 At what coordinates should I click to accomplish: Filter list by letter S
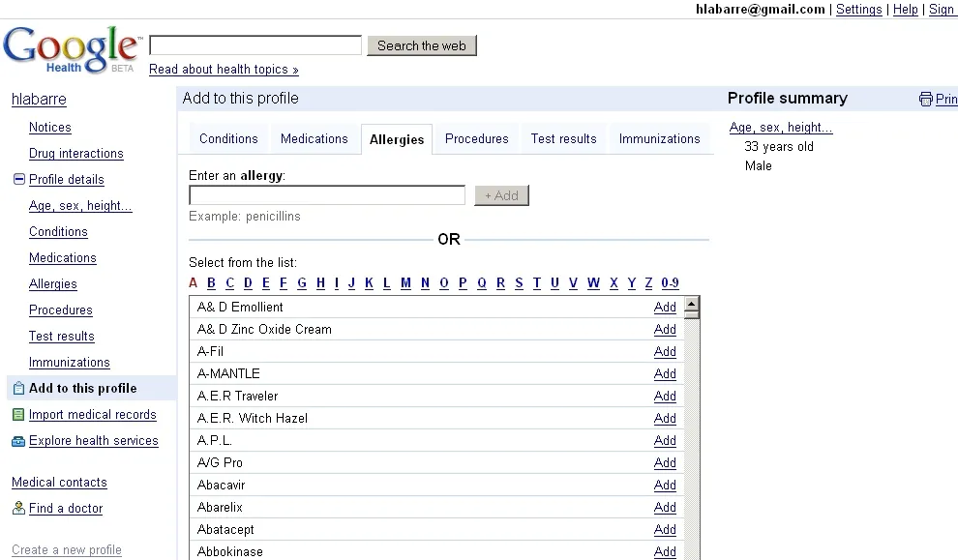519,282
